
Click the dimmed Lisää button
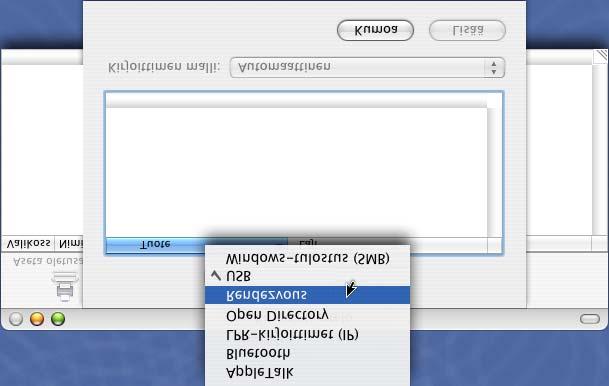467,30
